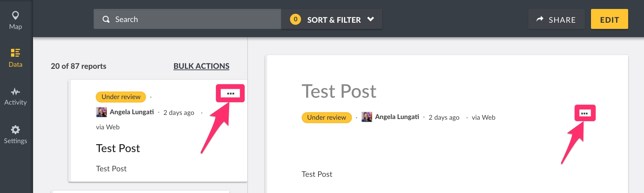The image size is (644, 193).
Task: Click the Sort & Filter chevron arrow
Action: [371, 19]
